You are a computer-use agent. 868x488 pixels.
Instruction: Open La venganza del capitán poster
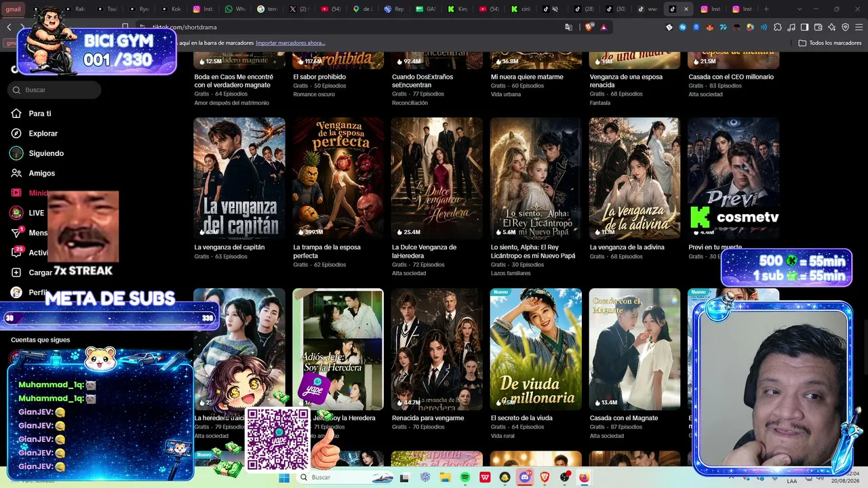239,178
